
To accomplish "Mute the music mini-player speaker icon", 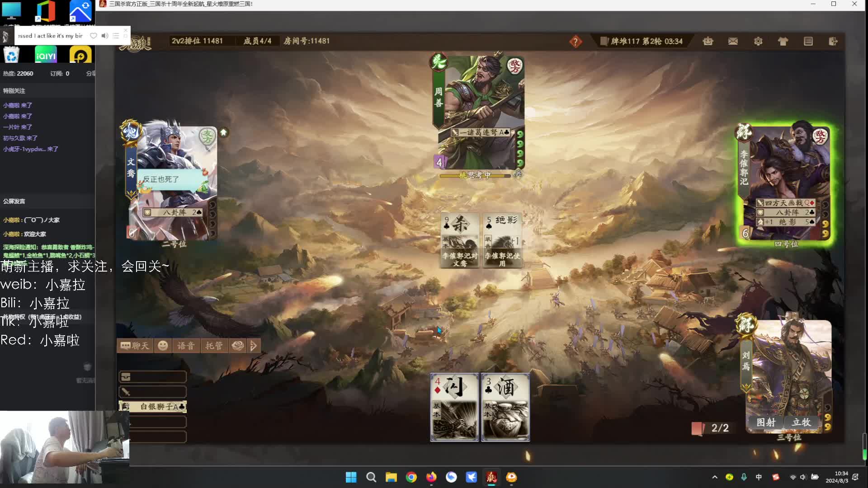I will [104, 36].
